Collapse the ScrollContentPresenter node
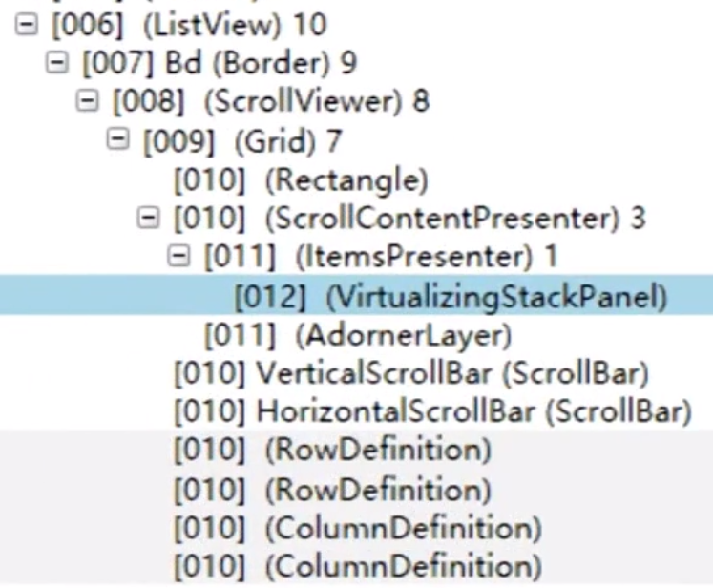 point(148,219)
